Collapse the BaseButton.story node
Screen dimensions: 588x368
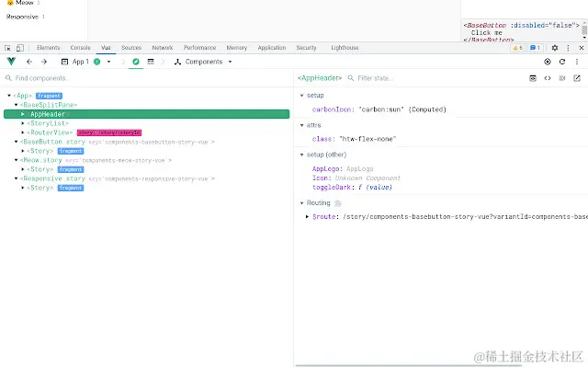[16, 142]
